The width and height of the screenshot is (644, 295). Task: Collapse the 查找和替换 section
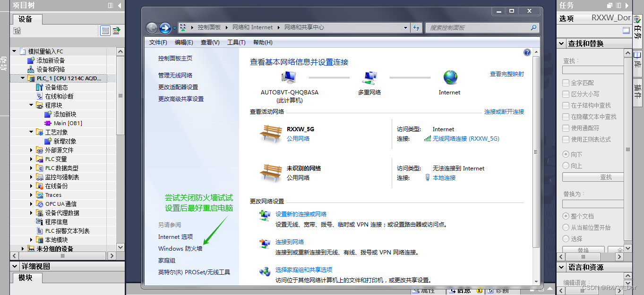coord(561,43)
